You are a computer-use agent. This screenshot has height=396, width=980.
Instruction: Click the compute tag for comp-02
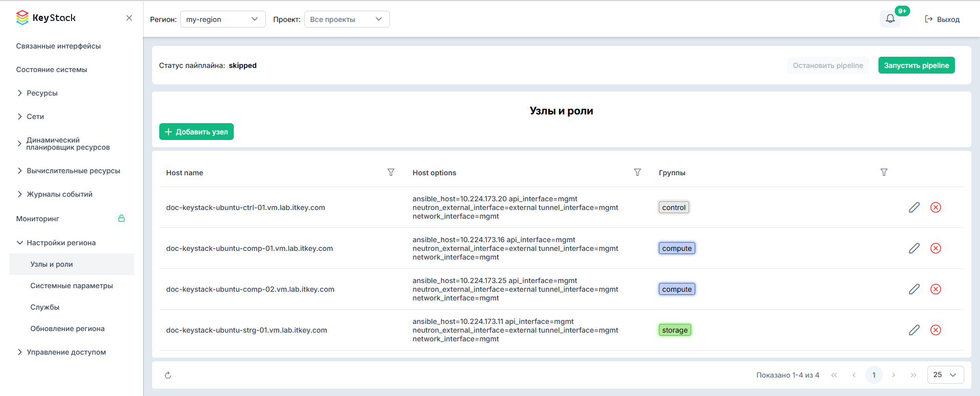pos(677,289)
